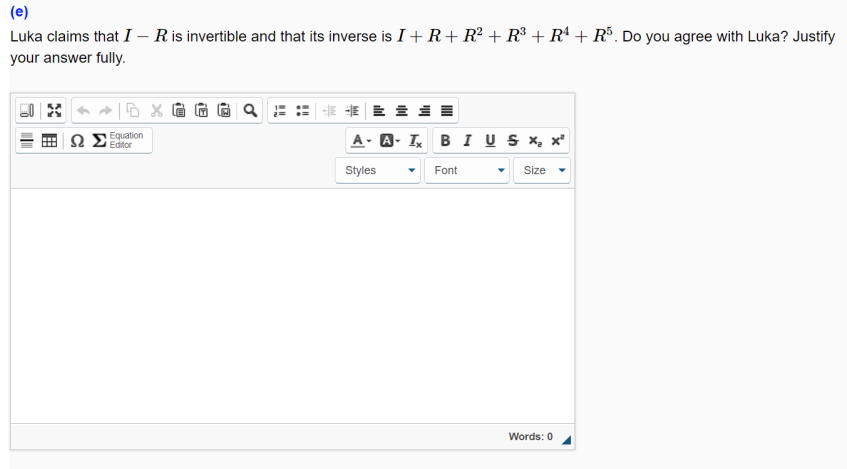Click inside the answer text area
This screenshot has height=469, width=847.
tap(292, 306)
